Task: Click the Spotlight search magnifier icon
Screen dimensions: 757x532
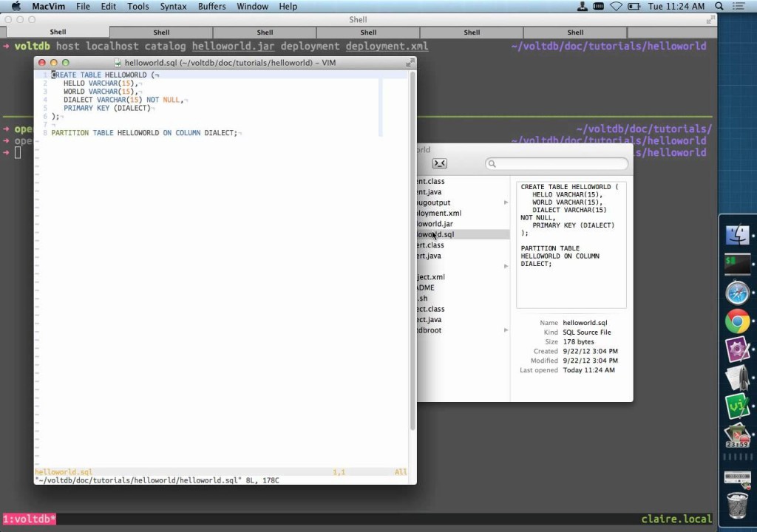Action: [719, 7]
